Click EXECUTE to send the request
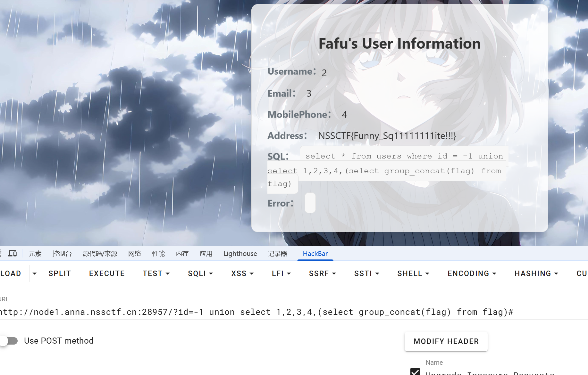This screenshot has width=588, height=375. [107, 273]
